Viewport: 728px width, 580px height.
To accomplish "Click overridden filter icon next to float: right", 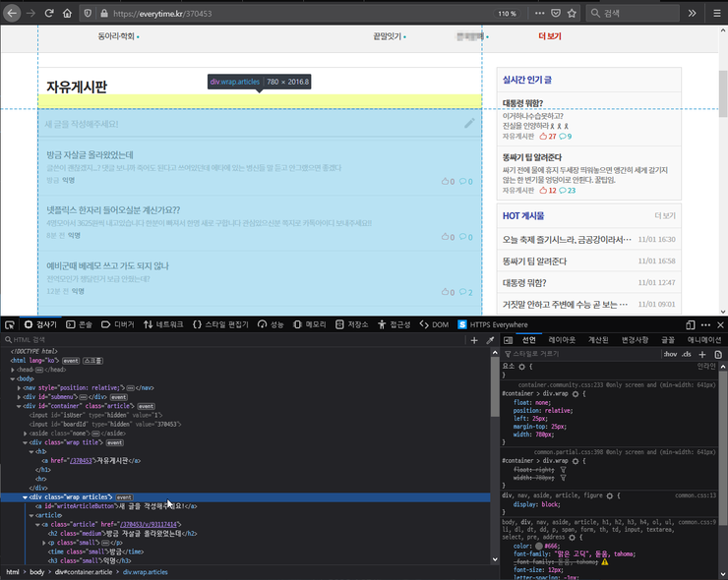I will [563, 470].
